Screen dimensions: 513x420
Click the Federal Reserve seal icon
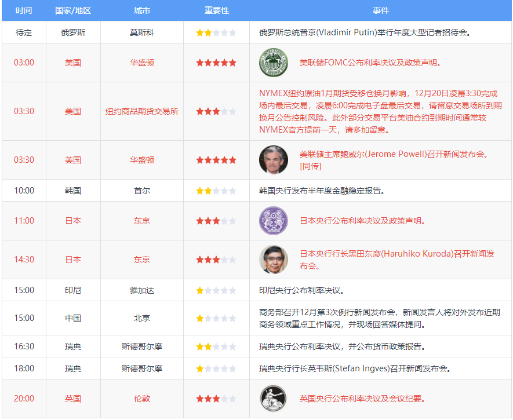point(274,63)
